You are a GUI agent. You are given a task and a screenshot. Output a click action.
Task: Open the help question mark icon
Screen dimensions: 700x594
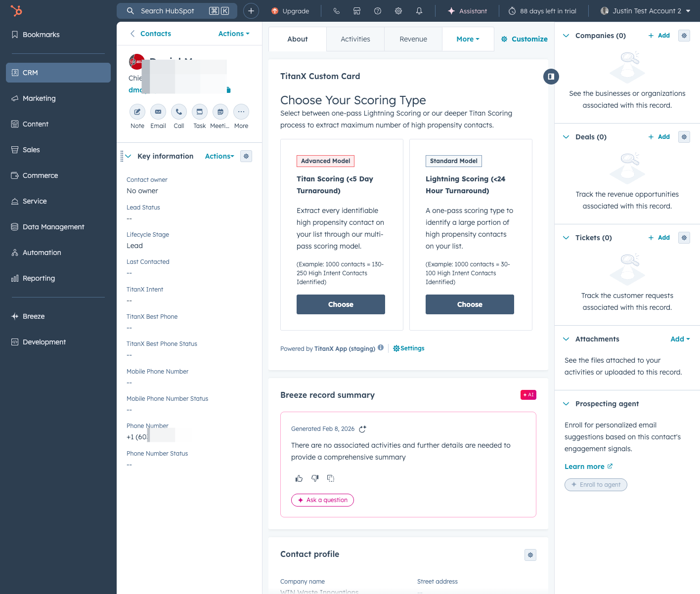click(378, 11)
